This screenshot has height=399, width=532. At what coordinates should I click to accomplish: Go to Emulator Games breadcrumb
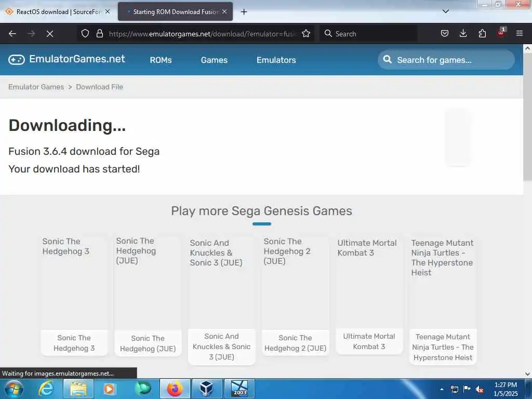coord(36,87)
